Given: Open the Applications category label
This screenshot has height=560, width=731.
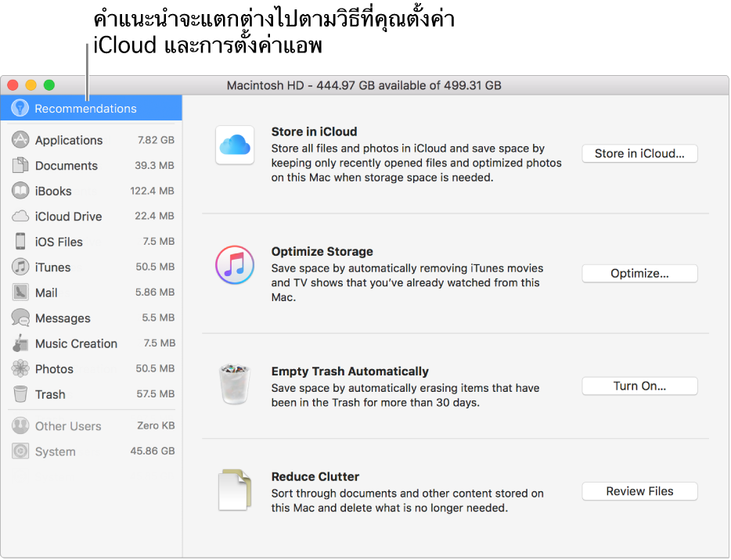Looking at the screenshot, I should 69,140.
